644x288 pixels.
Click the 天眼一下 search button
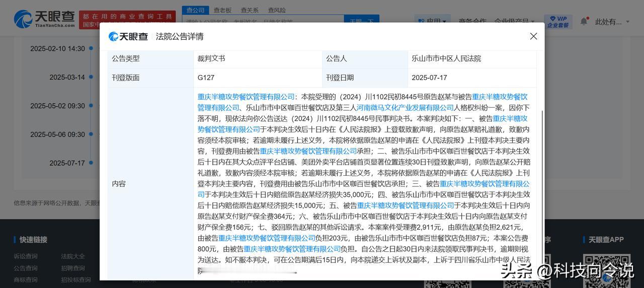(x=362, y=22)
